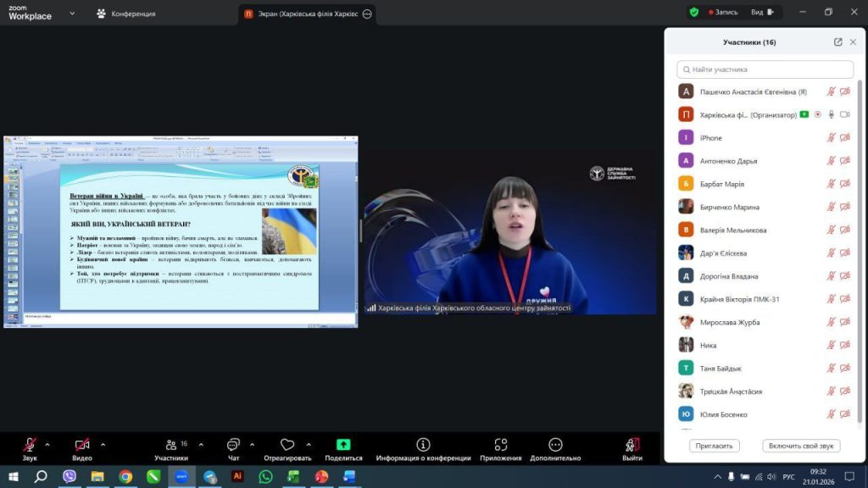
Task: Open the Zoom Workplace dropdown chevron
Action: pyautogui.click(x=72, y=14)
